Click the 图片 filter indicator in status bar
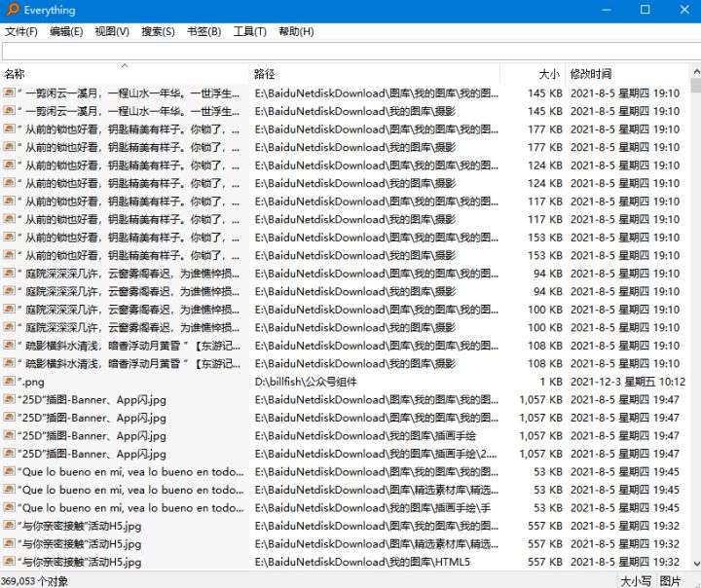 point(671,580)
